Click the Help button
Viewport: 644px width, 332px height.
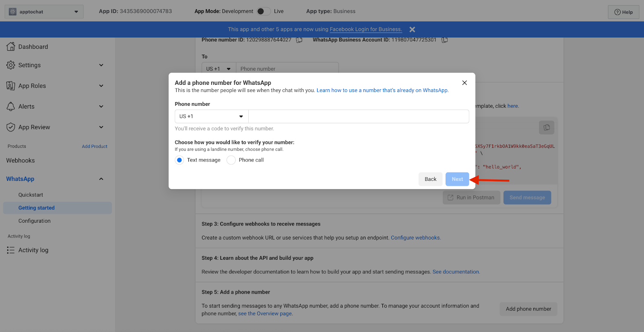623,12
